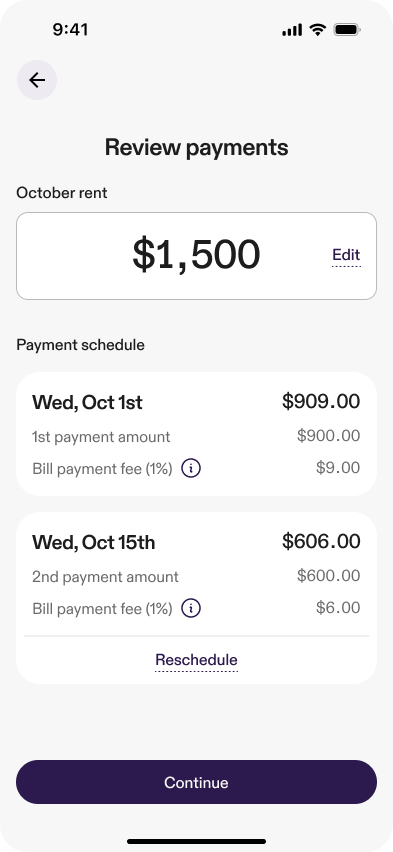Screen dimensions: 393x852
Task: Tap the $606.00 total amount
Action: tap(321, 541)
